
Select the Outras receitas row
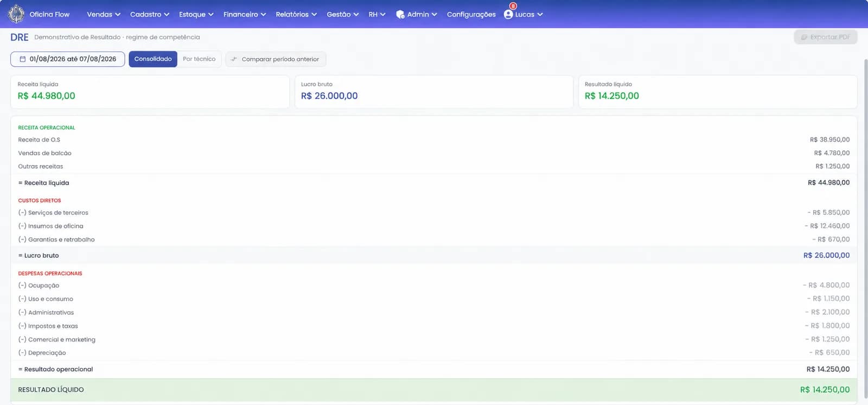click(434, 166)
